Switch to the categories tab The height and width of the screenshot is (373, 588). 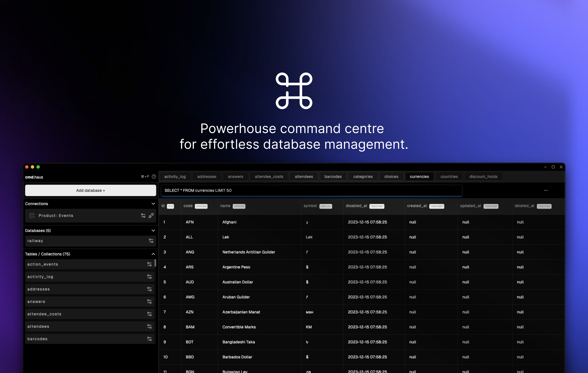tap(363, 176)
